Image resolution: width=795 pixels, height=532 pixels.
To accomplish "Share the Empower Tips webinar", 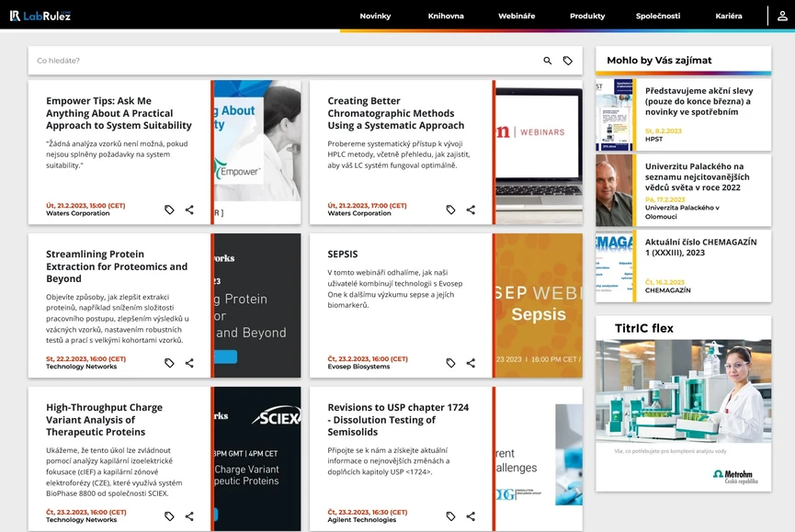I will tap(189, 209).
